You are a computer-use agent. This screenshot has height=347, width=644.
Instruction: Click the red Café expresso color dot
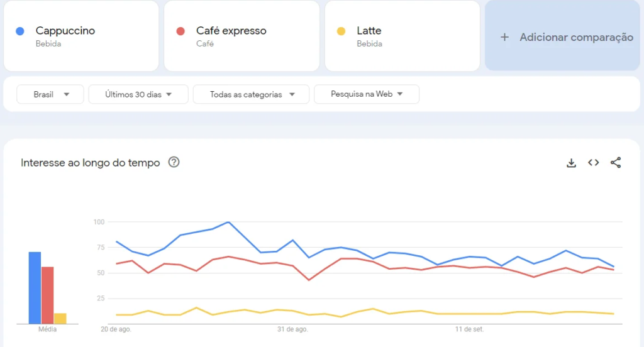(x=180, y=31)
